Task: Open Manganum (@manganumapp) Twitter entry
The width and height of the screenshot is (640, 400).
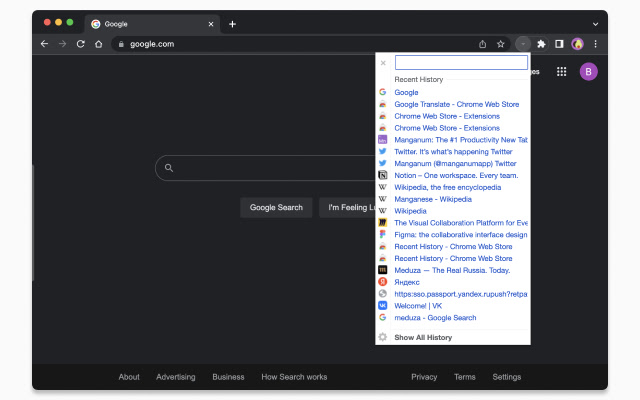Action: tap(455, 163)
